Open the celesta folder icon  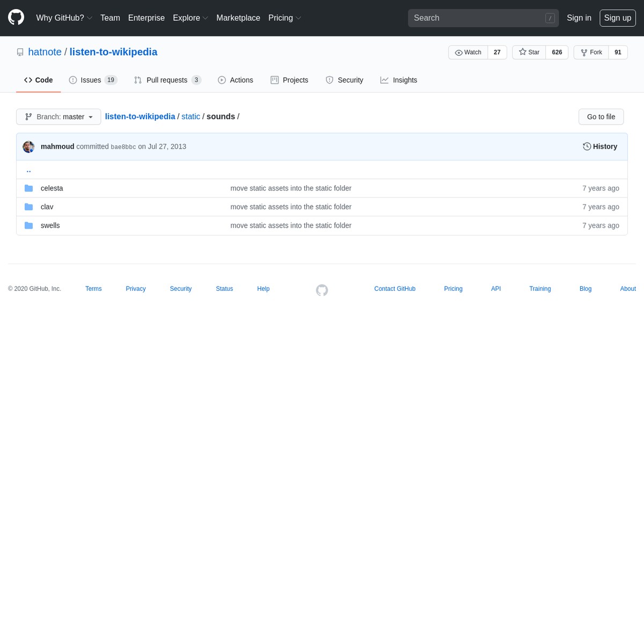(28, 188)
